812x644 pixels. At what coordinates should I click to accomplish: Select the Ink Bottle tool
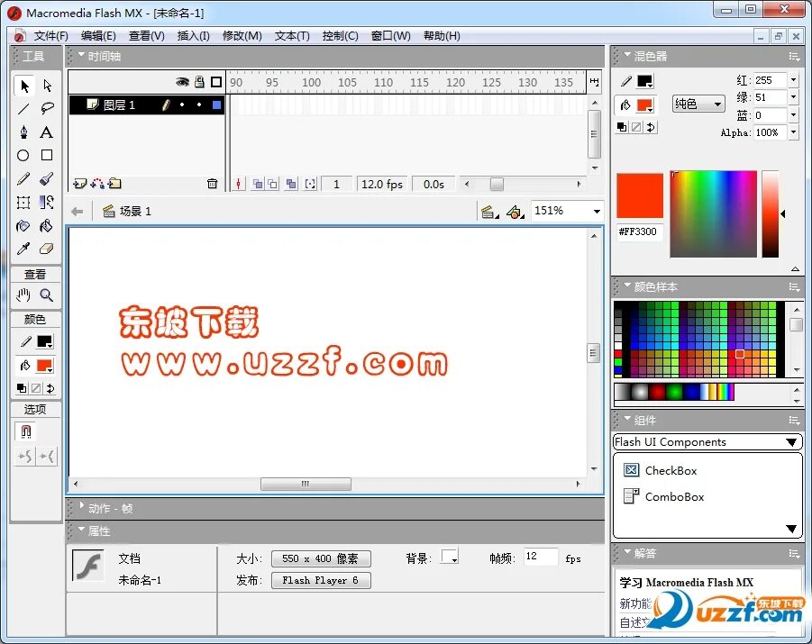23,226
